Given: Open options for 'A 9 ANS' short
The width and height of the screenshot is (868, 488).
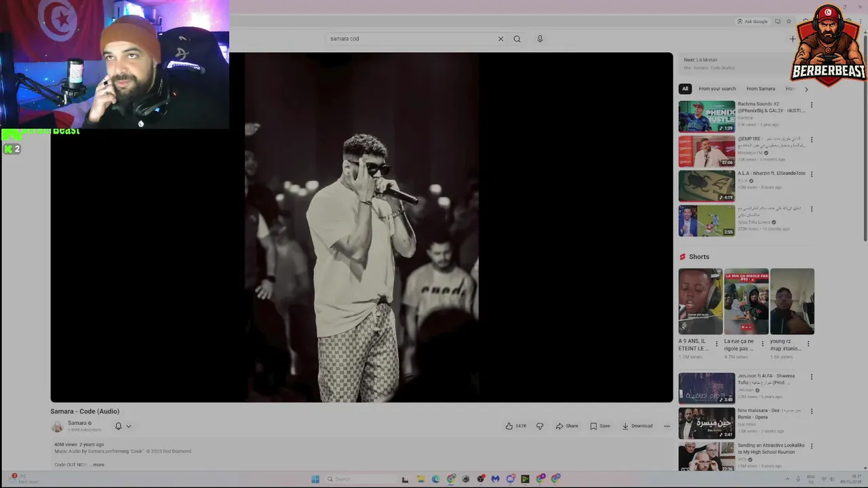Looking at the screenshot, I should point(717,344).
